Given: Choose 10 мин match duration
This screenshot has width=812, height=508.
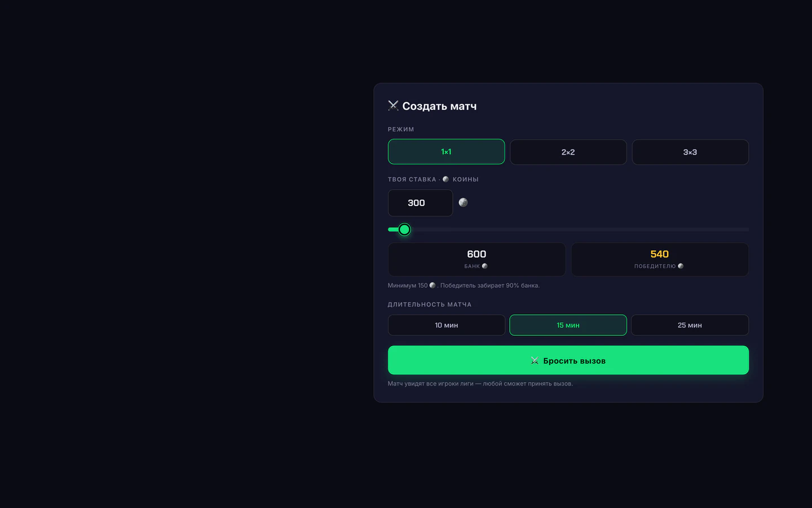Looking at the screenshot, I should [x=446, y=325].
